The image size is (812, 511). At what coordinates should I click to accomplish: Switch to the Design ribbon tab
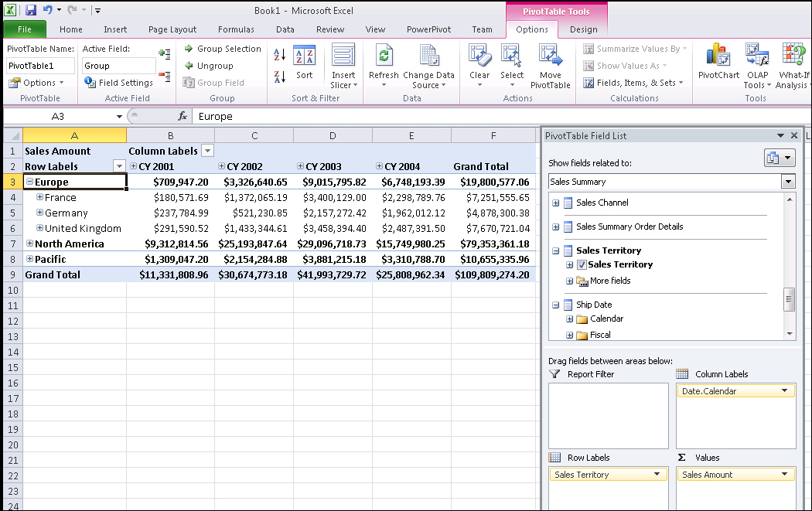click(x=584, y=29)
